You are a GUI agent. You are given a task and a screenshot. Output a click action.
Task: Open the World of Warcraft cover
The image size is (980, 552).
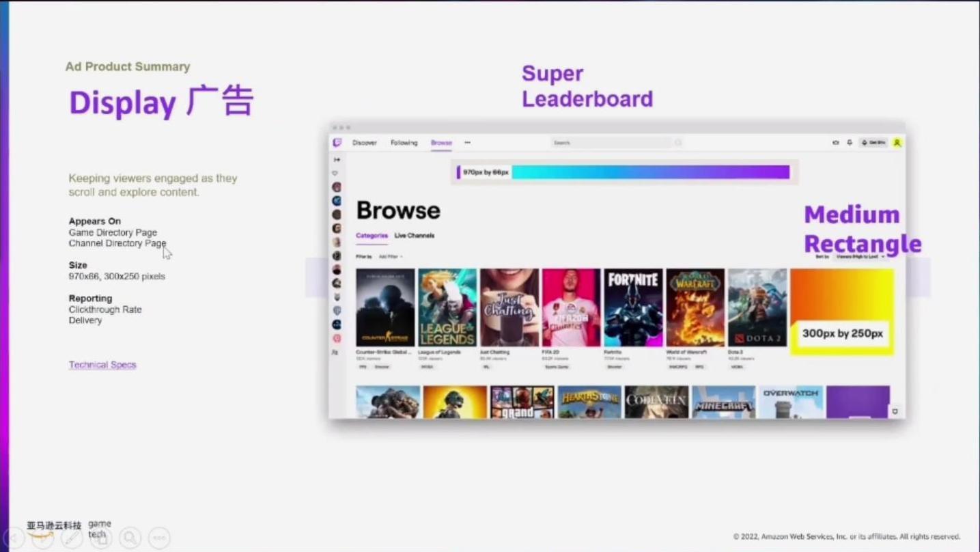[x=695, y=307]
